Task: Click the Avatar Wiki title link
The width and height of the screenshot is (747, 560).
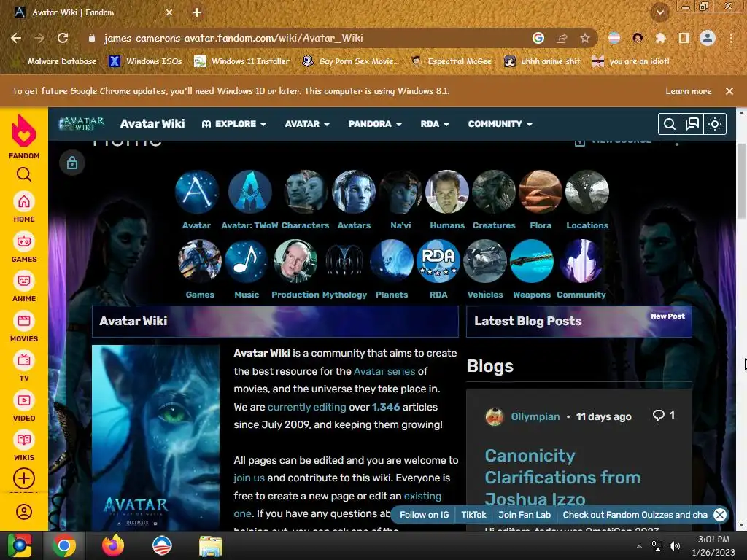Action: [x=152, y=124]
